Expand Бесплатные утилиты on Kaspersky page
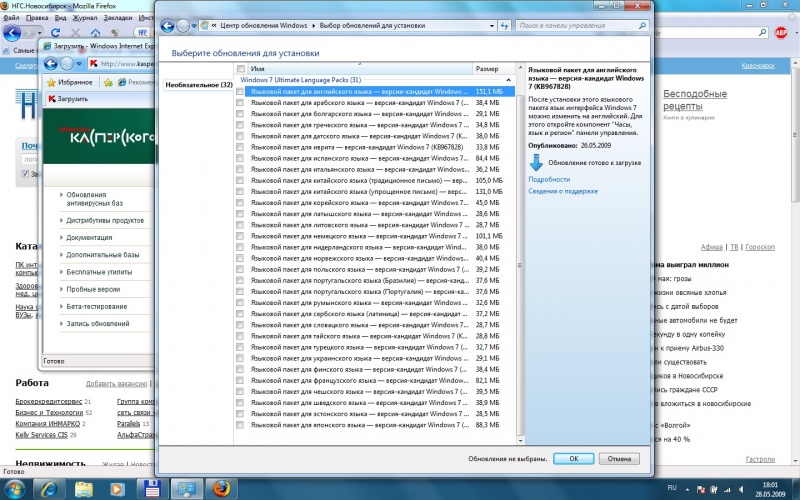This screenshot has height=500, width=800. point(99,272)
